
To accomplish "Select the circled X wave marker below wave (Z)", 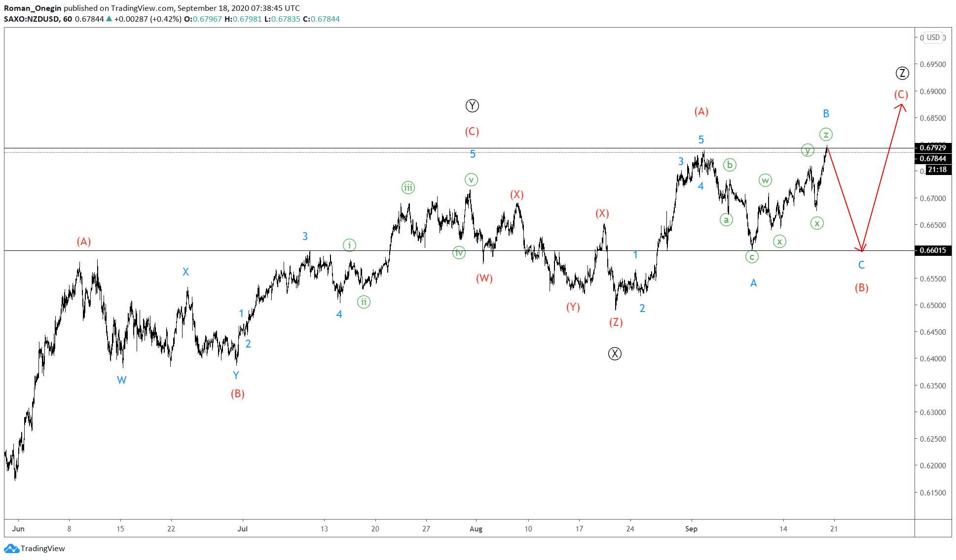I will [615, 353].
